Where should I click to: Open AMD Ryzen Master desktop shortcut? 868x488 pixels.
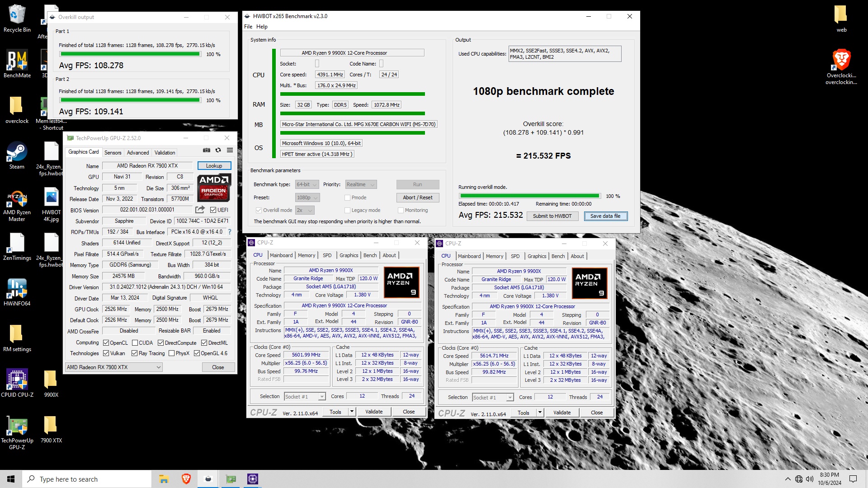(17, 206)
